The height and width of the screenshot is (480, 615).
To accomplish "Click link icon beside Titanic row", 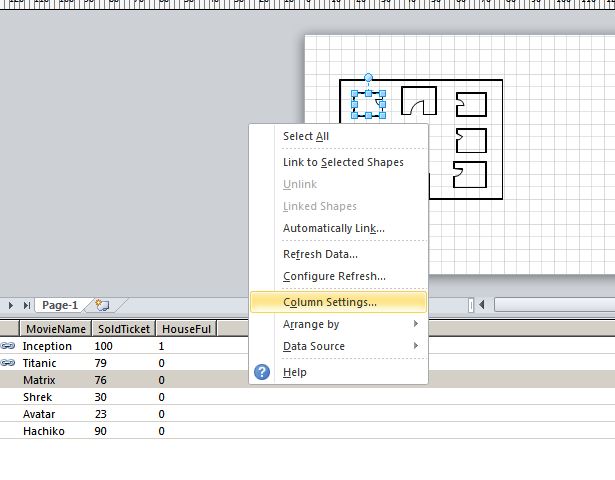I will tap(8, 363).
